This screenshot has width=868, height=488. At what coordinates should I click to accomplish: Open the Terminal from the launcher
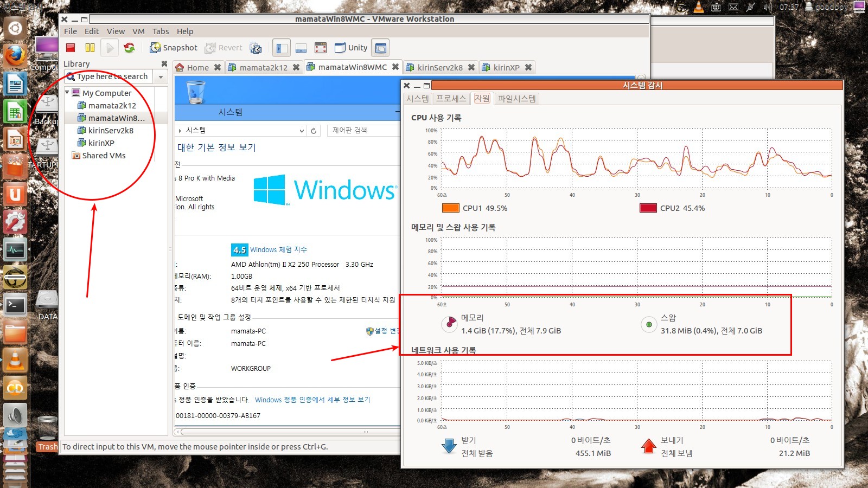pyautogui.click(x=15, y=305)
